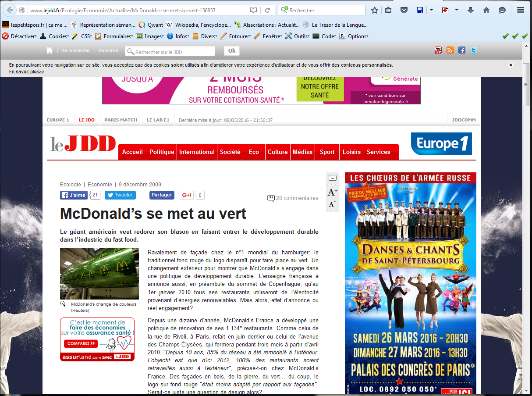The image size is (532, 396).
Task: Save page to Pocket
Action: click(404, 10)
